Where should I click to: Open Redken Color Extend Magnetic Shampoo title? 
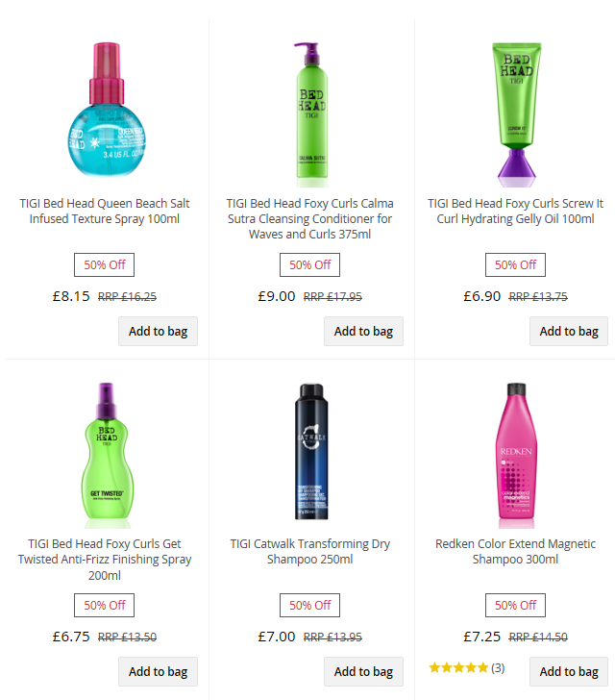tap(515, 551)
